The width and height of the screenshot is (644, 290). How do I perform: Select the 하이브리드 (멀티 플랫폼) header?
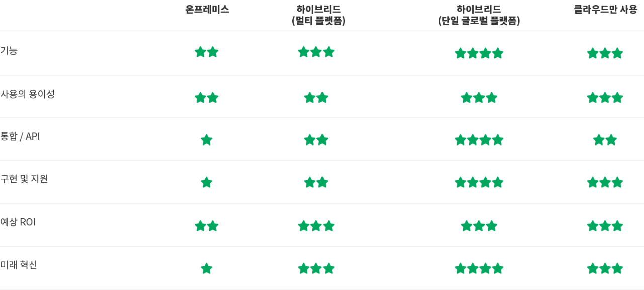(318, 15)
